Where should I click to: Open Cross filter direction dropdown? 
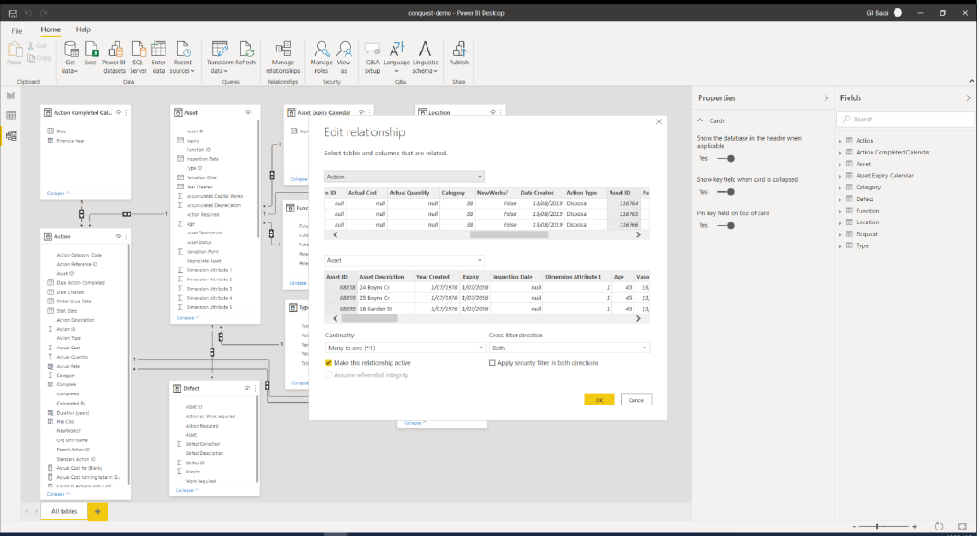tap(569, 348)
